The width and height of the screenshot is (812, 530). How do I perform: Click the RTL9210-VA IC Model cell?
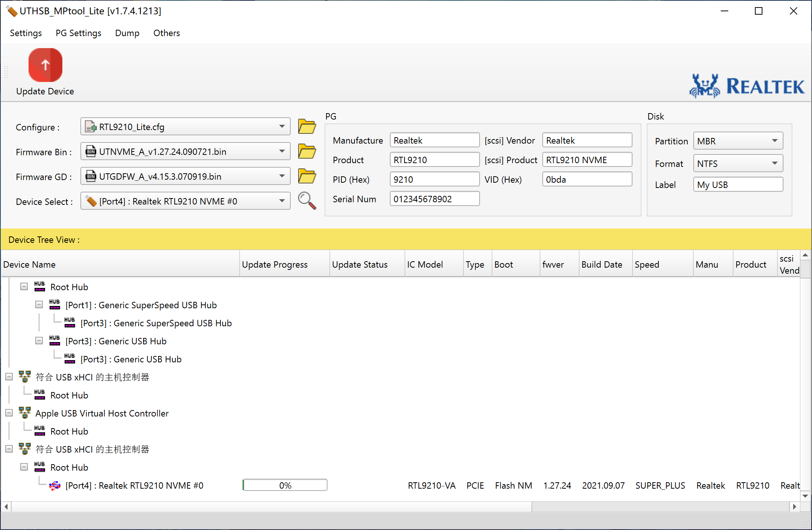pos(432,486)
